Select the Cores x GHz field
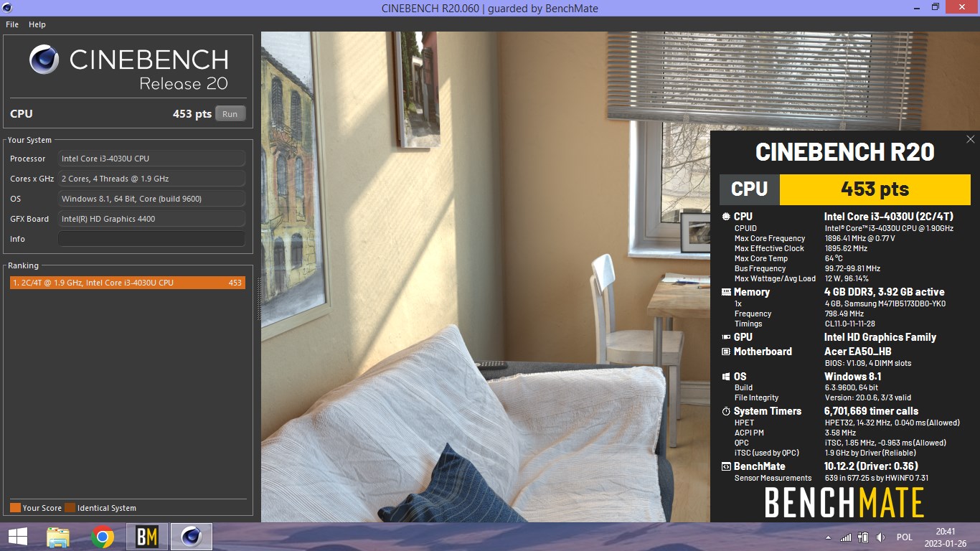The image size is (980, 551). click(x=151, y=179)
